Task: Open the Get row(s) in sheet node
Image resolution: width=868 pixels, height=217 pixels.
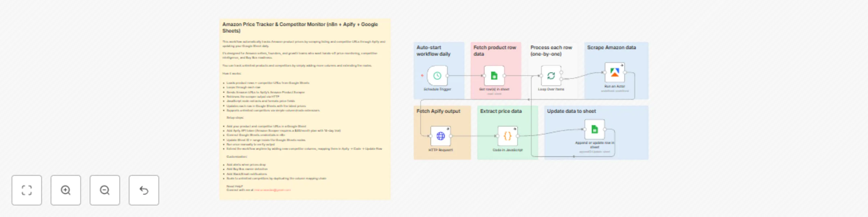Action: 494,76
